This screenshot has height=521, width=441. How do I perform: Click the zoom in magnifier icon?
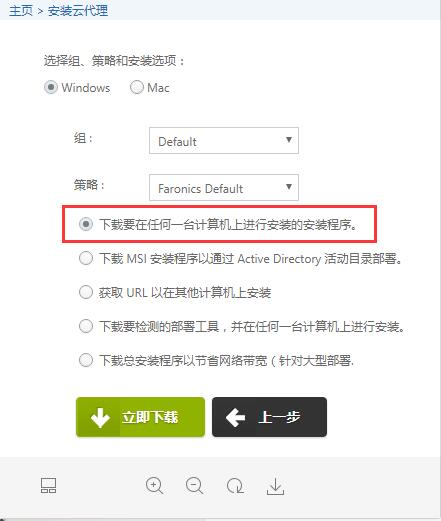[154, 486]
